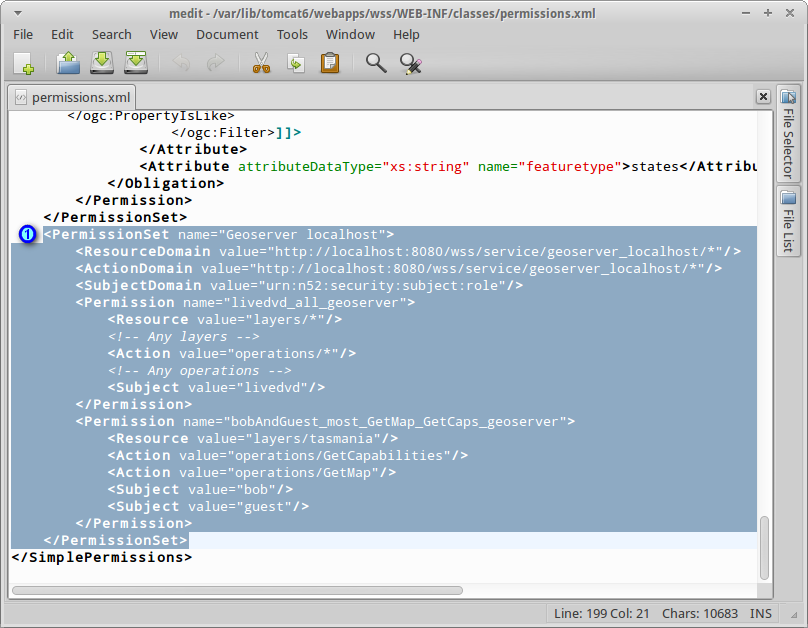Open the View menu
Screen dimensions: 808x628
(x=163, y=35)
